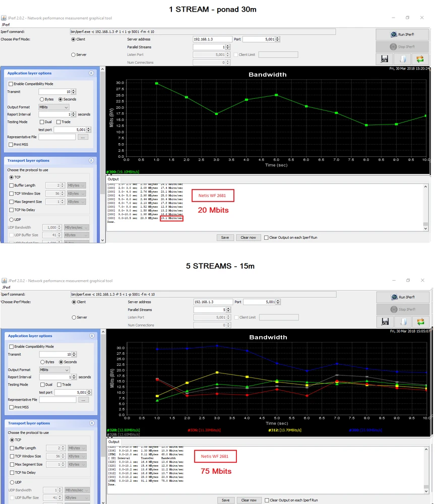Click the load document icon in bottom window
435x504 pixels.
(403, 322)
